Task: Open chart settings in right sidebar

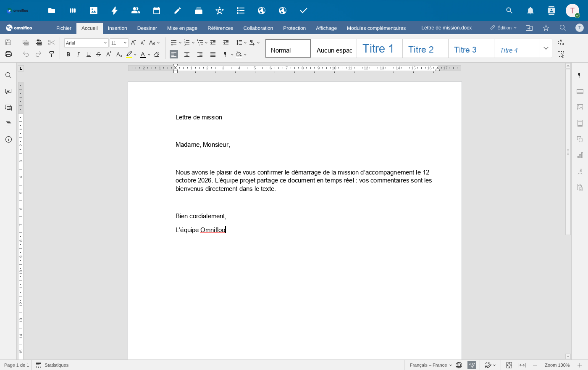Action: pos(580,155)
